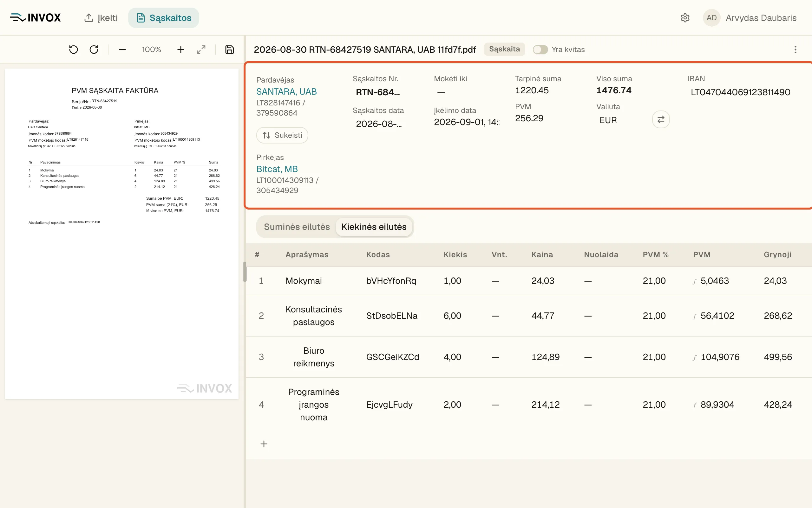812x508 pixels.
Task: Click PVM value 256.29
Action: point(529,118)
